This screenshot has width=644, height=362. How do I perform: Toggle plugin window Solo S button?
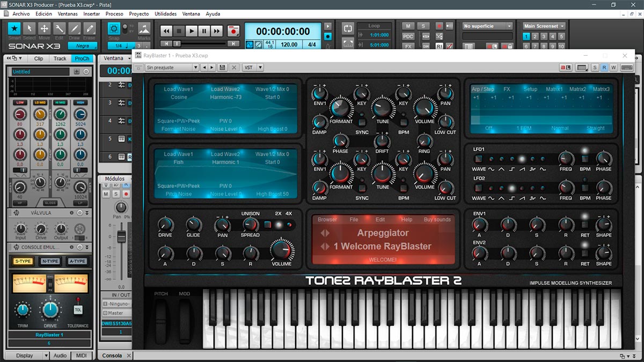pyautogui.click(x=595, y=68)
